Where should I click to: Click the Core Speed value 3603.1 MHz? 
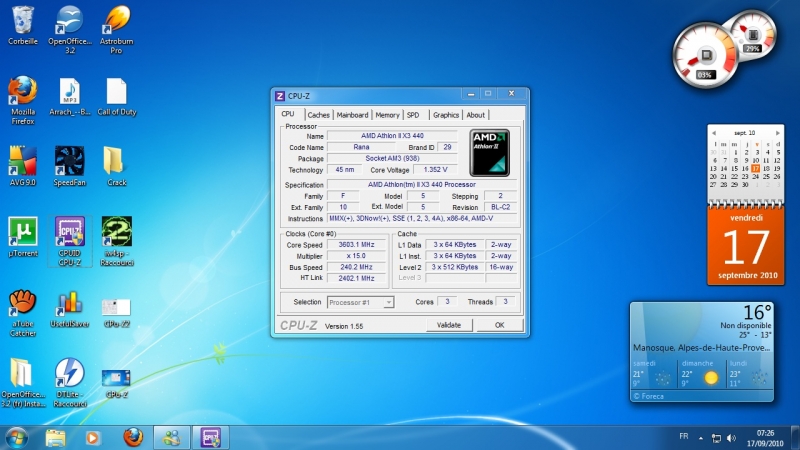(356, 244)
